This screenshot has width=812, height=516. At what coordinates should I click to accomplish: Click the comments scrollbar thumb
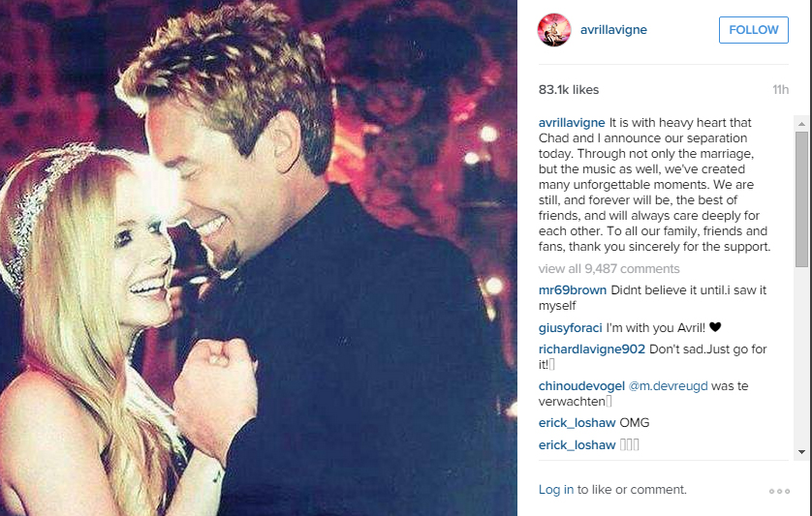pos(801,199)
